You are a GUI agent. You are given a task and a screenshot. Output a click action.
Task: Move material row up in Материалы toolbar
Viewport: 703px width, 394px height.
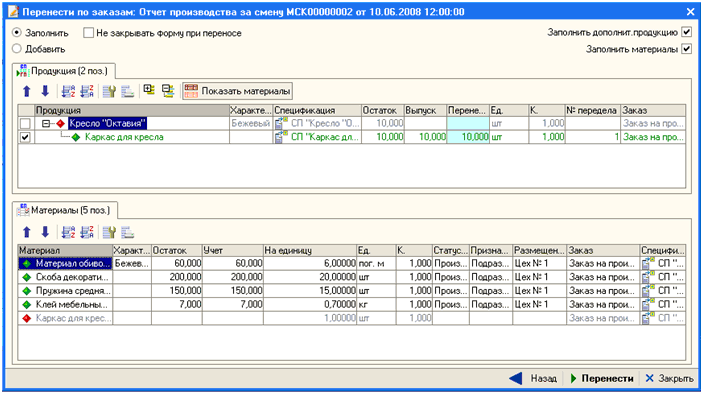26,232
